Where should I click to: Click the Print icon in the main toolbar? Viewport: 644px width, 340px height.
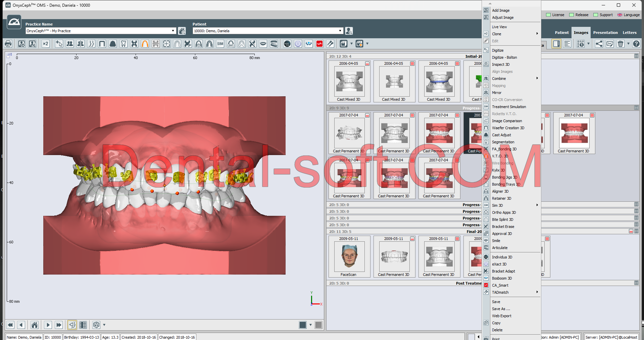[8, 44]
